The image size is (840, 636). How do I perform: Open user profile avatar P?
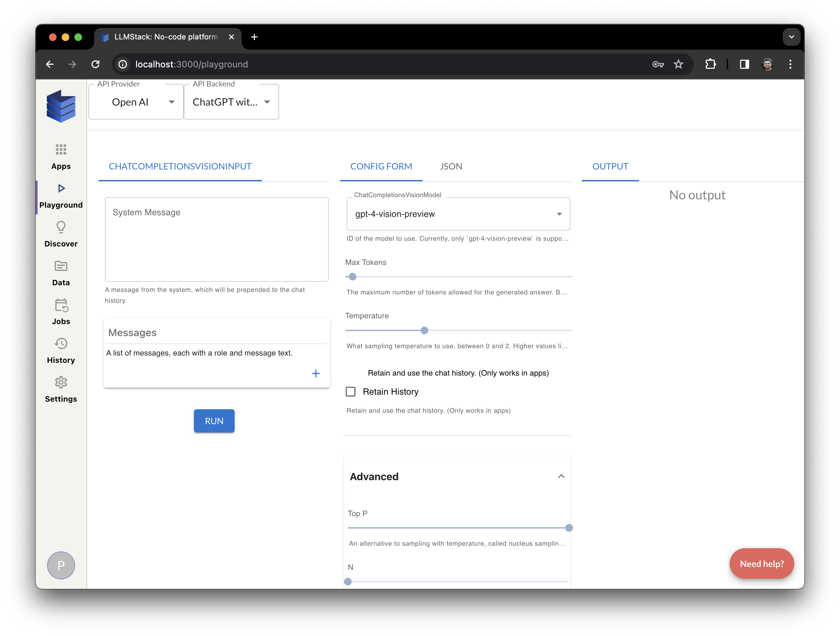click(x=61, y=565)
